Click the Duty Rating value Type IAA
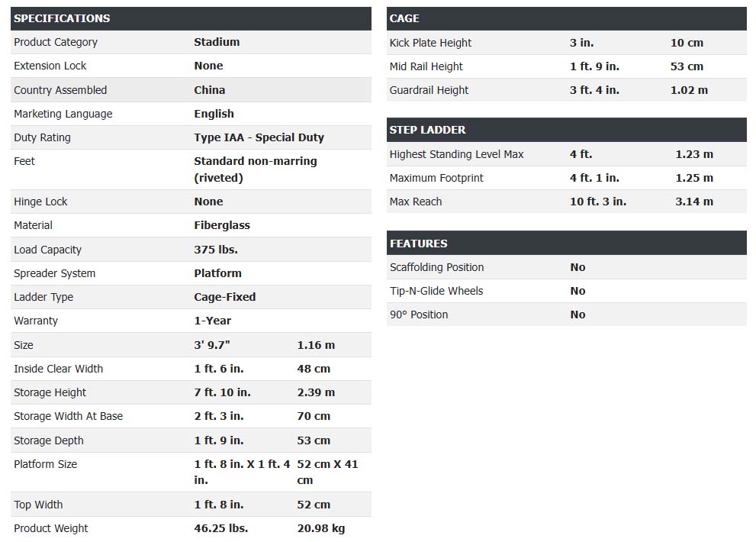 pos(259,137)
